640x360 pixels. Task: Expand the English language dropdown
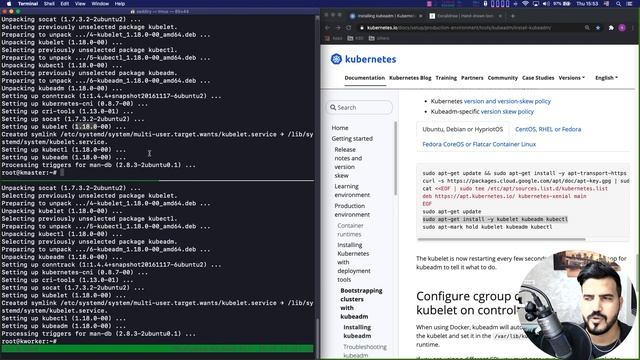click(606, 78)
